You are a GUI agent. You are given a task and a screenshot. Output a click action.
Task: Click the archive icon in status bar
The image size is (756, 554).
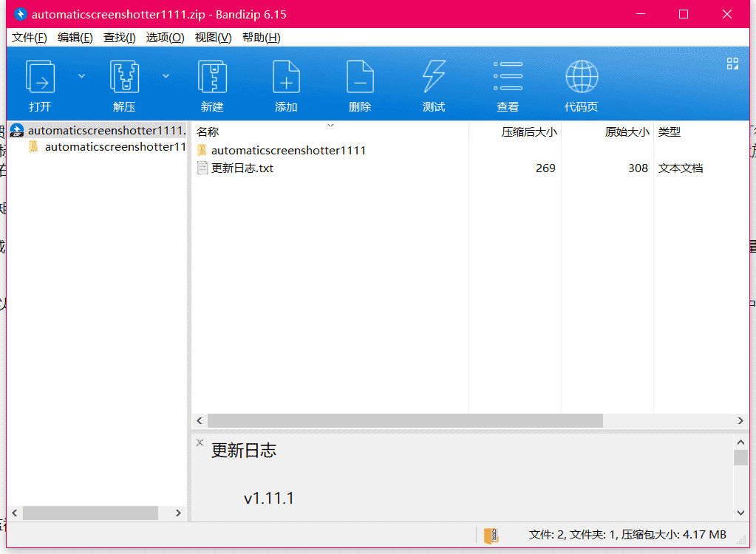point(491,536)
